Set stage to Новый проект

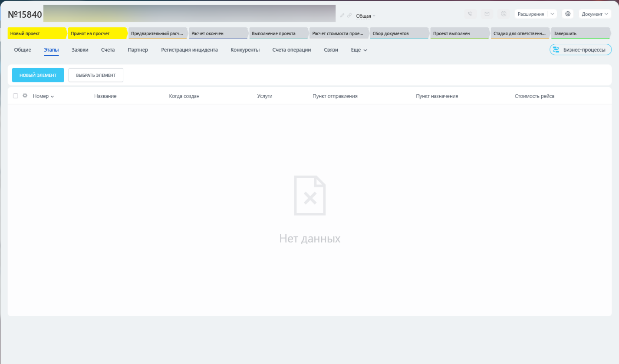pyautogui.click(x=37, y=33)
